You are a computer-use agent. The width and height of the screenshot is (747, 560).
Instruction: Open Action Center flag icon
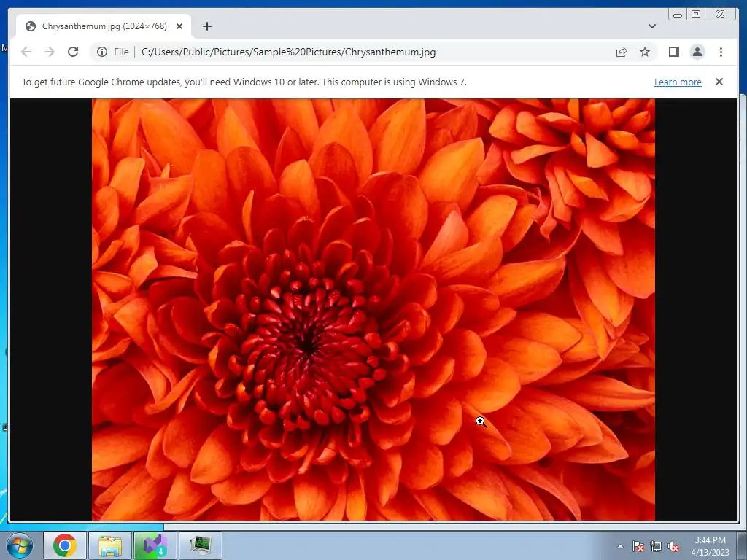pyautogui.click(x=638, y=547)
